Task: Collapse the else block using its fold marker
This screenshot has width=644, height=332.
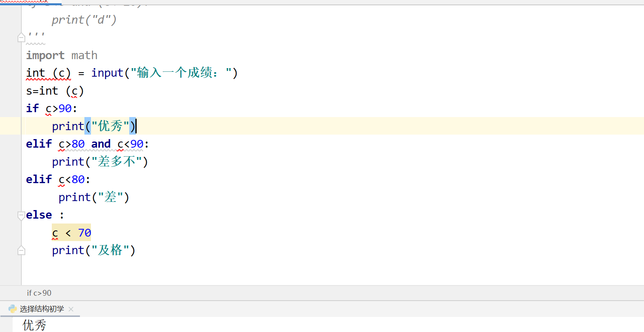Action: pyautogui.click(x=21, y=215)
